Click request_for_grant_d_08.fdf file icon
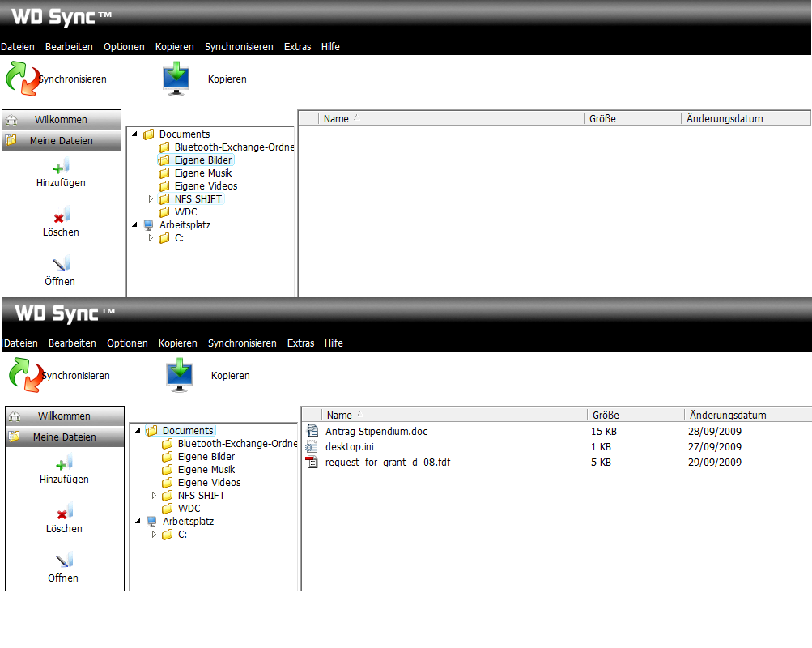 [311, 462]
